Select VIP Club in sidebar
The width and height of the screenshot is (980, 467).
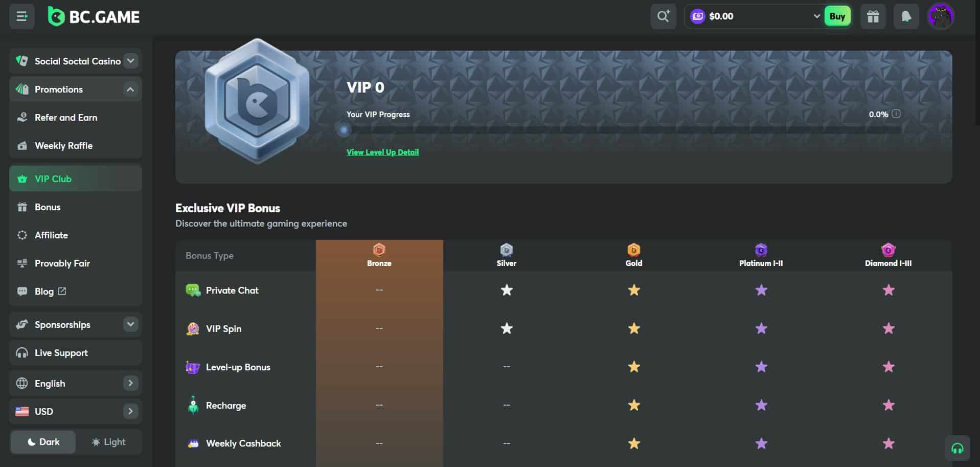(76, 179)
